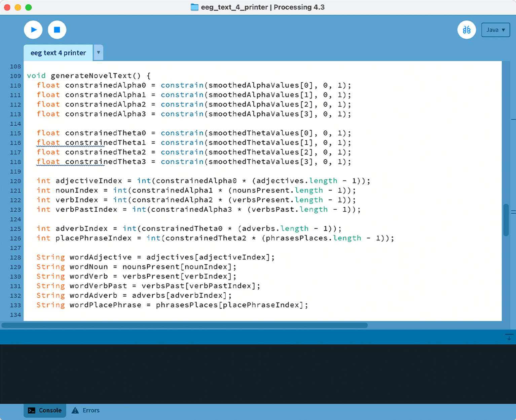Run the sketch with the play button
Viewport: 516px width, 420px height.
point(33,30)
